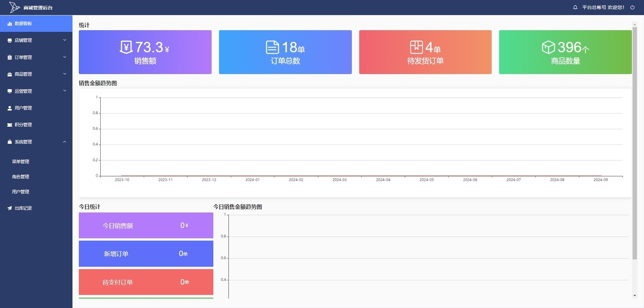Click the page vertical scrollbar thumb
The height and width of the screenshot is (308, 644).
point(634,143)
